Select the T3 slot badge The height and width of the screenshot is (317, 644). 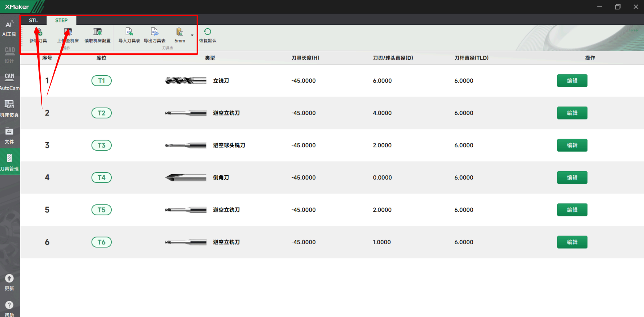(x=101, y=145)
